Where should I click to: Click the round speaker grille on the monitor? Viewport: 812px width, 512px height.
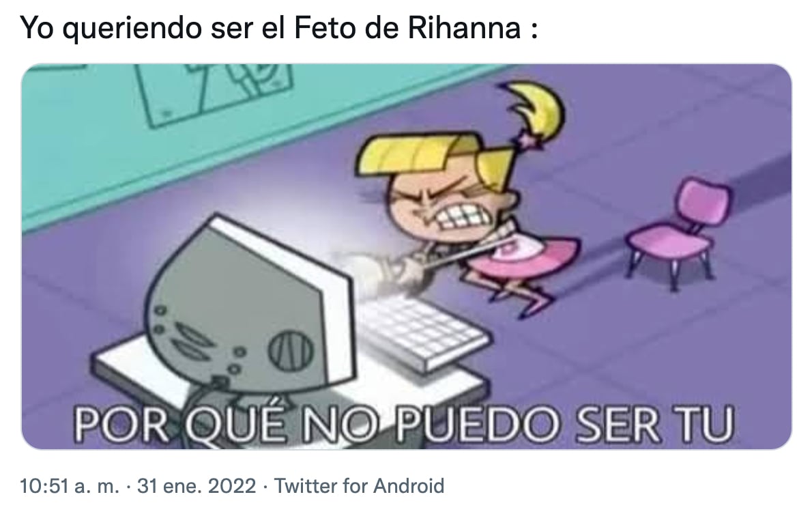pyautogui.click(x=291, y=350)
